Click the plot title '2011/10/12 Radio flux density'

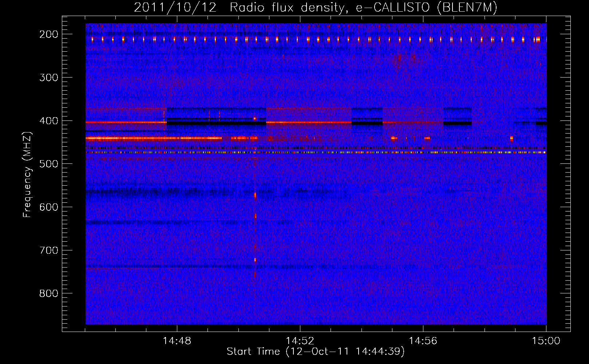coord(316,8)
